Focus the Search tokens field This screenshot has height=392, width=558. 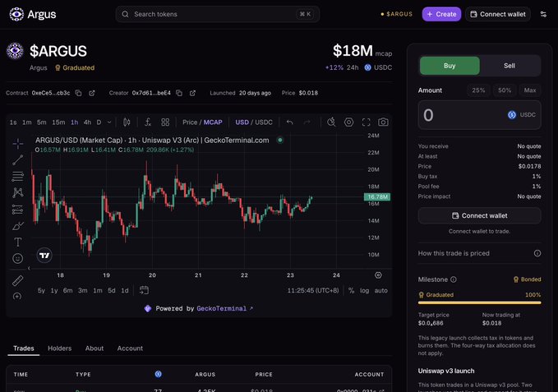tap(218, 14)
